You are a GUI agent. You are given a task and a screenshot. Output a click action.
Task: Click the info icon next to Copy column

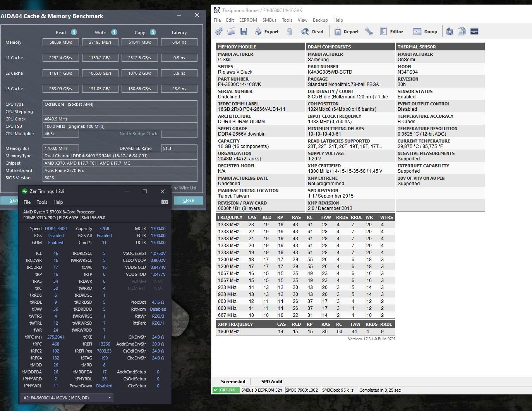pyautogui.click(x=153, y=32)
